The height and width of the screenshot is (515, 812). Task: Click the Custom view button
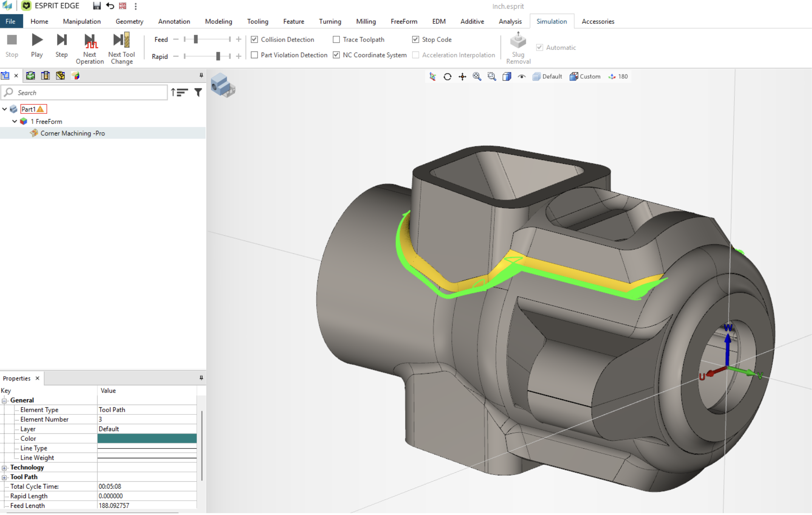[x=585, y=77]
